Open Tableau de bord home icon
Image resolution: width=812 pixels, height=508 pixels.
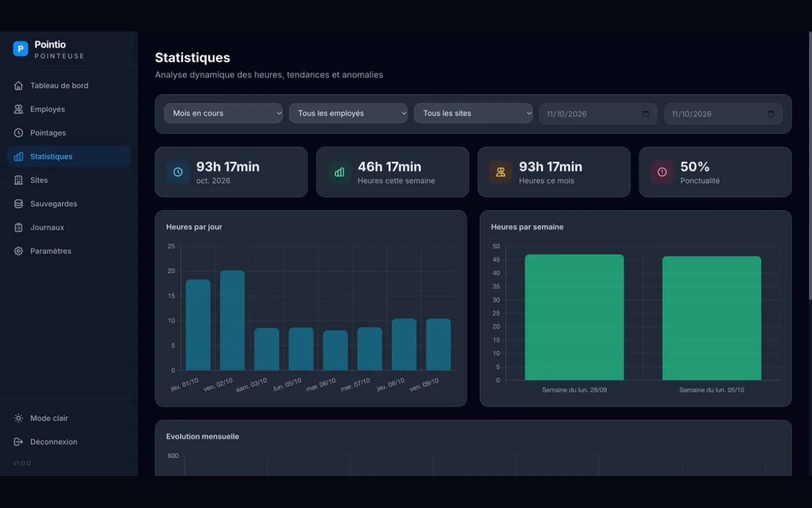(18, 85)
